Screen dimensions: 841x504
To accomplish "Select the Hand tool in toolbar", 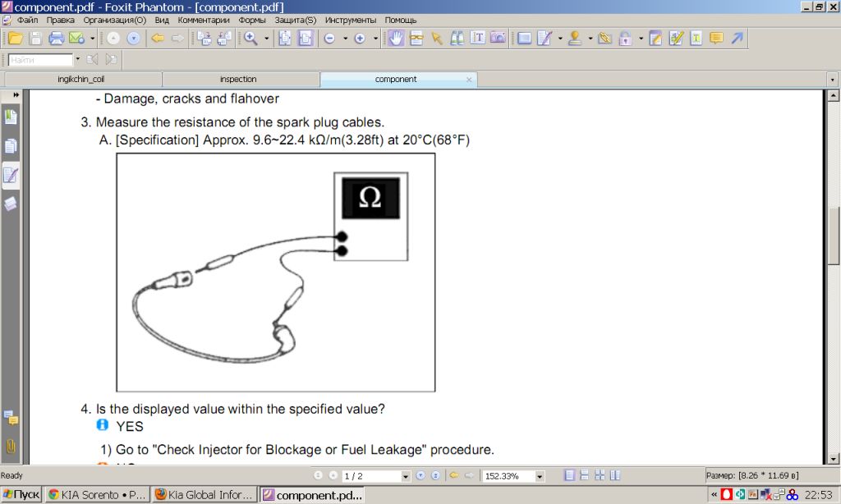I will (396, 38).
